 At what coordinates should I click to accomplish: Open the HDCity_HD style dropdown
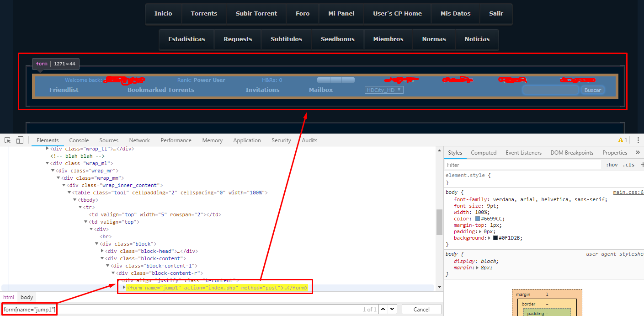[384, 90]
